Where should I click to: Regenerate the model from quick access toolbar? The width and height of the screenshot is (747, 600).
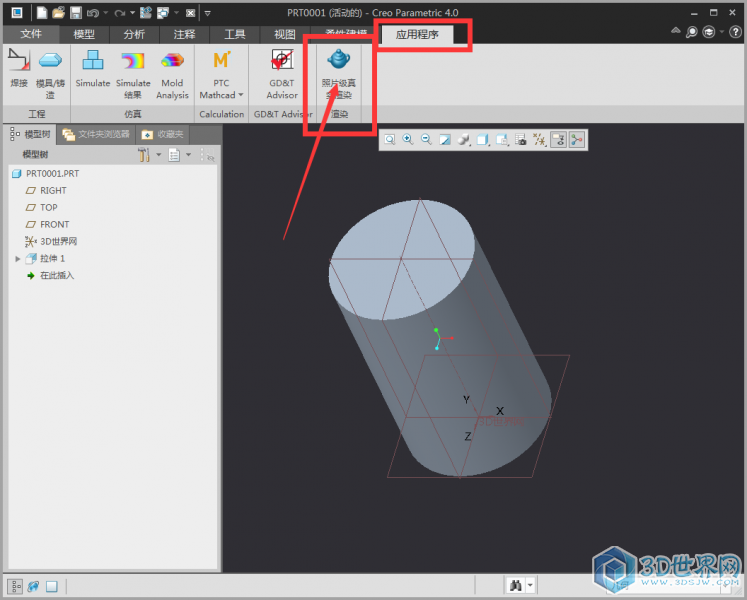coord(146,13)
